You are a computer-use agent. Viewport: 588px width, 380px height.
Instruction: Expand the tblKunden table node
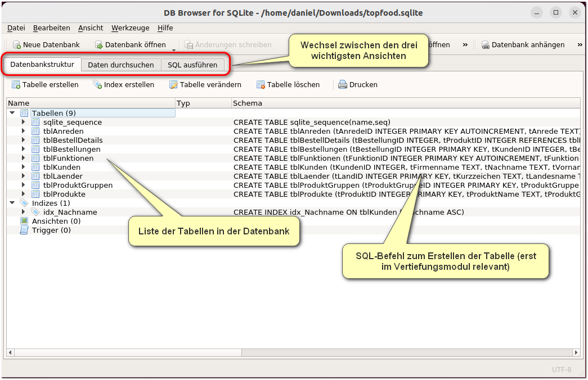(23, 167)
